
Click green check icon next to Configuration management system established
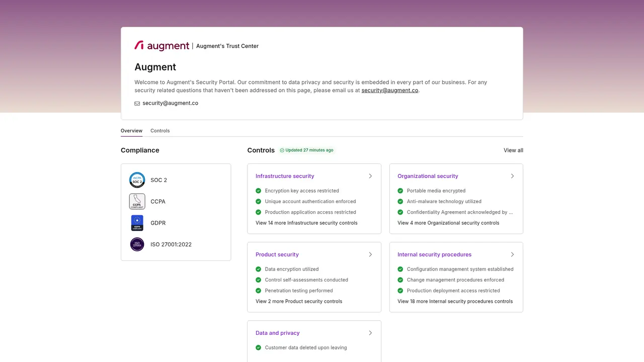pos(400,269)
